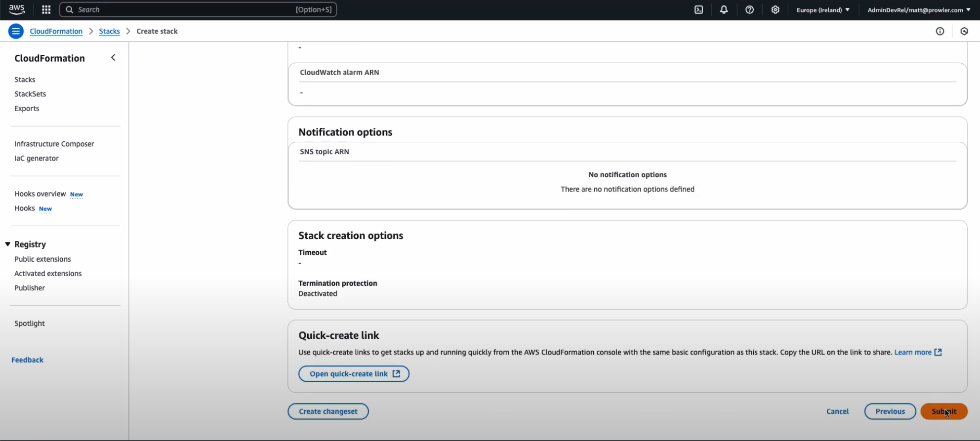This screenshot has width=980, height=441.
Task: Open Infrastructure Composer from sidebar
Action: pos(54,144)
